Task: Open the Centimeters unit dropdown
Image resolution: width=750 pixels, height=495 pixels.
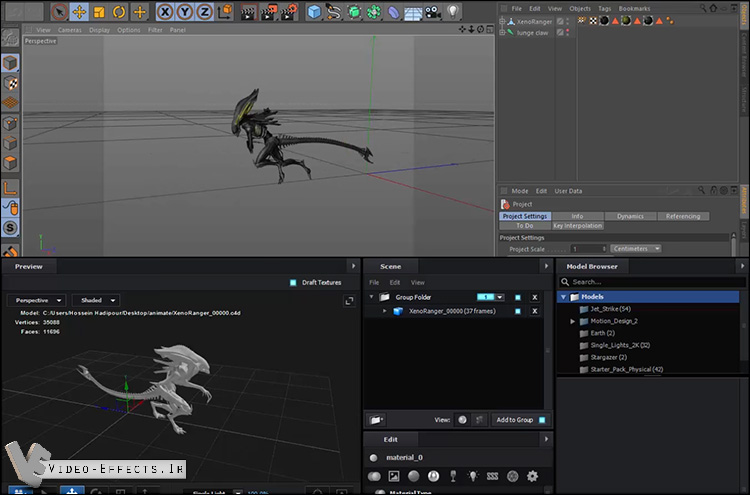Action: (635, 249)
